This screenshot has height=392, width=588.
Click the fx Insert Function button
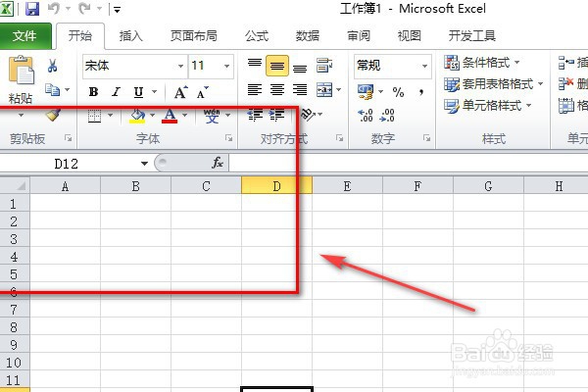pyautogui.click(x=218, y=163)
